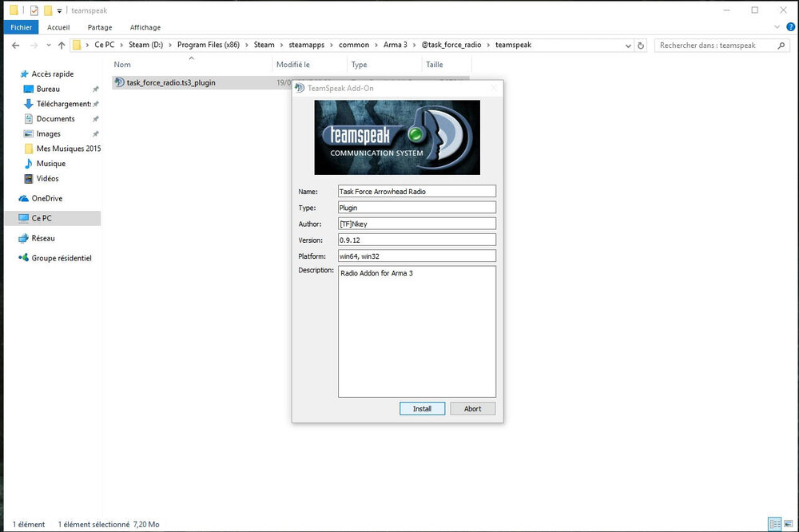This screenshot has width=799, height=532.
Task: Open the Fichier ribbon tab
Action: pos(21,27)
